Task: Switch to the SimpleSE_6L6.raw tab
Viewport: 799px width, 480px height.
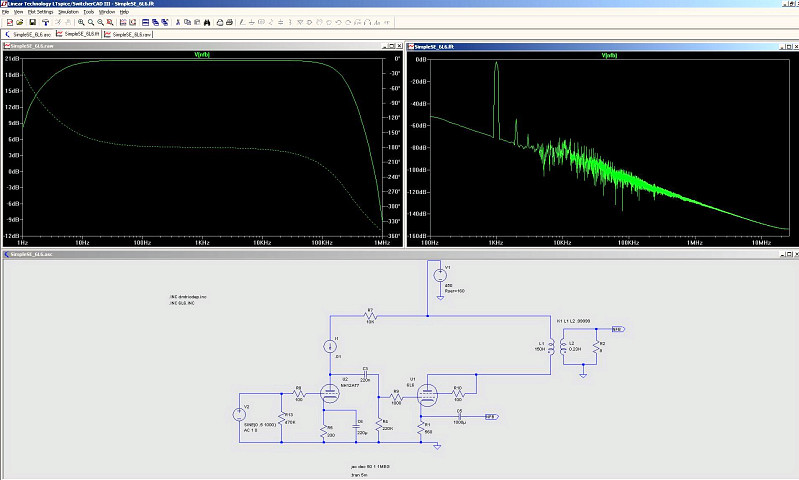Action: click(127, 34)
